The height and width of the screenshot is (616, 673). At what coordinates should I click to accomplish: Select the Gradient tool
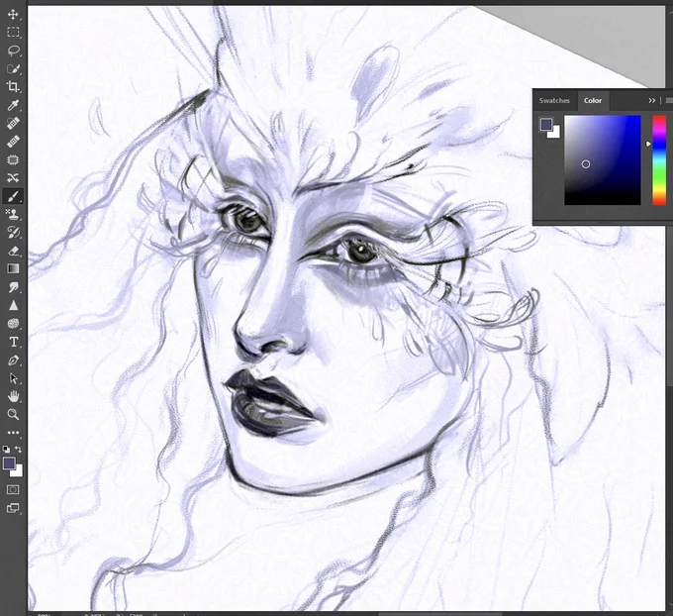(13, 269)
